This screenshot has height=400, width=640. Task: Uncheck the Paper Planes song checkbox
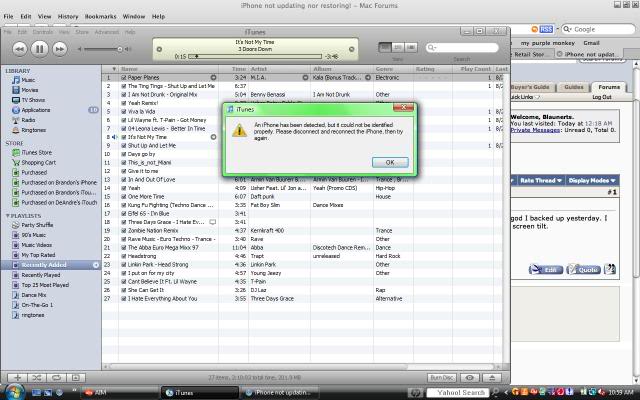click(x=123, y=78)
